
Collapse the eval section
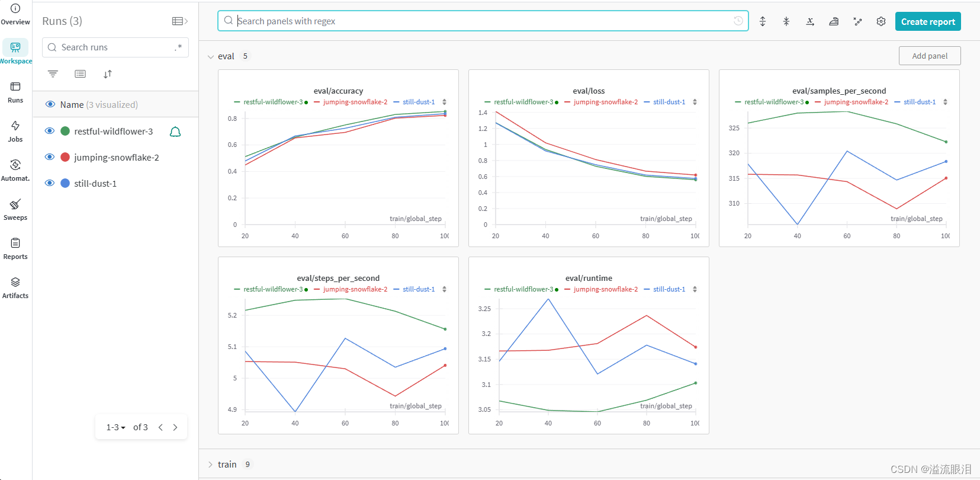(x=211, y=57)
